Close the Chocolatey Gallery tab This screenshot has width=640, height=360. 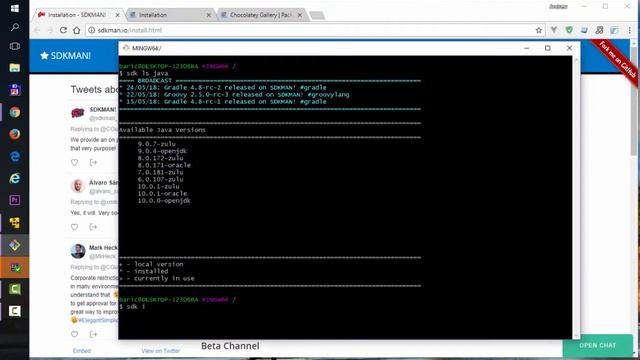click(x=300, y=15)
